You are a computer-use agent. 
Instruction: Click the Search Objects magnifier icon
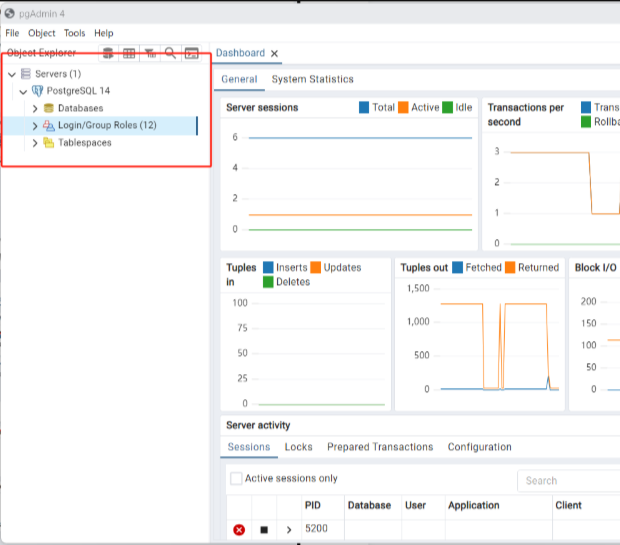pos(170,53)
